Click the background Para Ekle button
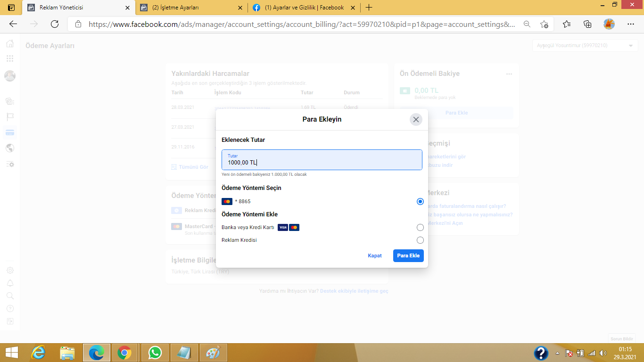Viewport: 644px width, 362px height. pyautogui.click(x=456, y=113)
